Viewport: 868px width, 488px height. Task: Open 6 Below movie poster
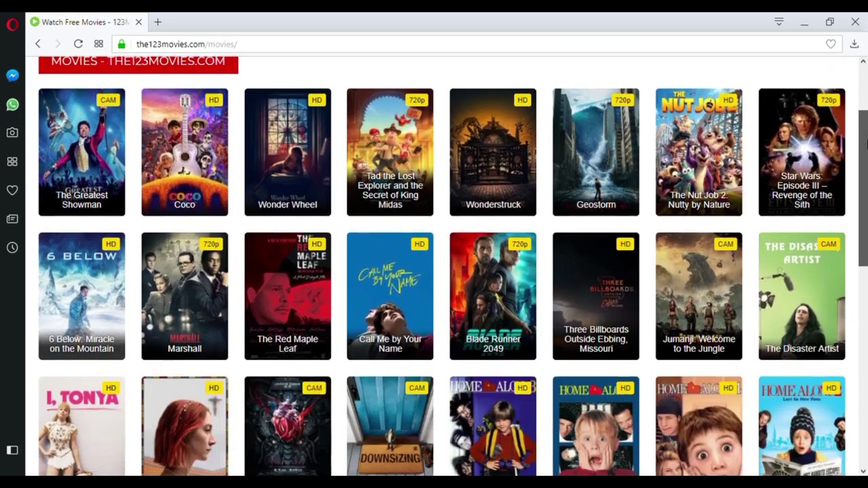tap(81, 296)
